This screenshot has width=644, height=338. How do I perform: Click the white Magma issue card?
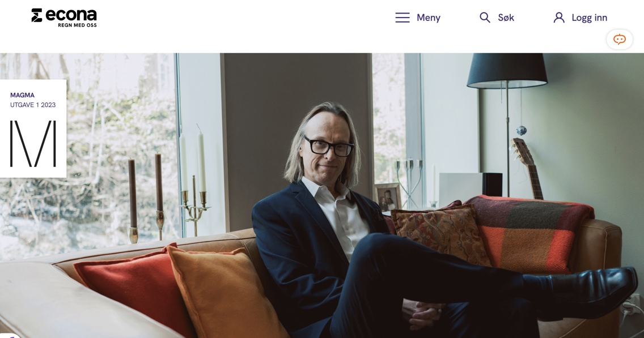pyautogui.click(x=33, y=129)
